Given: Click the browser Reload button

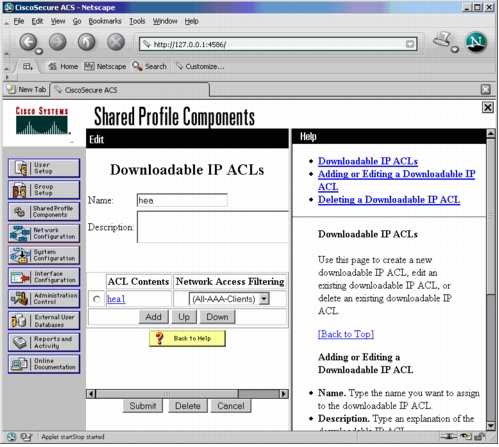Looking at the screenshot, I should (x=87, y=42).
